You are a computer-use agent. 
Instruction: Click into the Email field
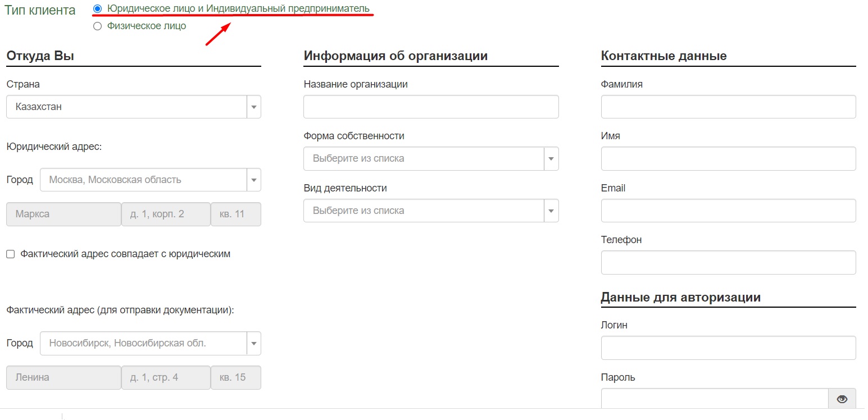pyautogui.click(x=728, y=211)
